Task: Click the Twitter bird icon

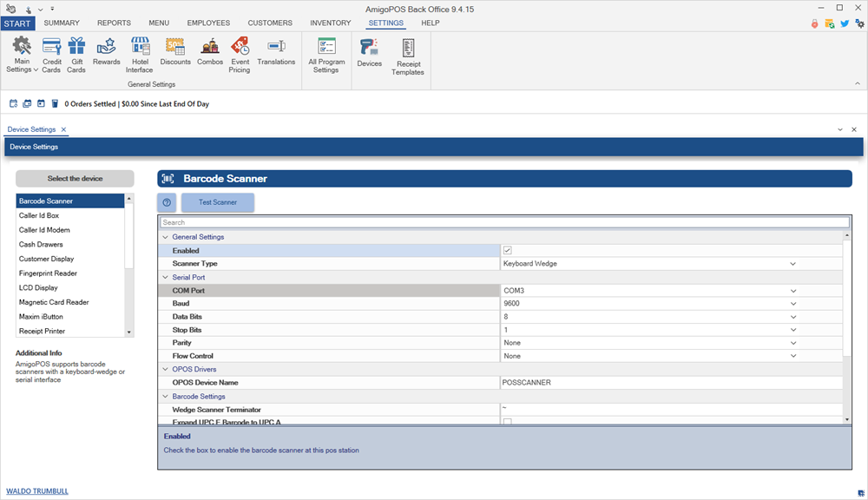Action: (x=845, y=23)
